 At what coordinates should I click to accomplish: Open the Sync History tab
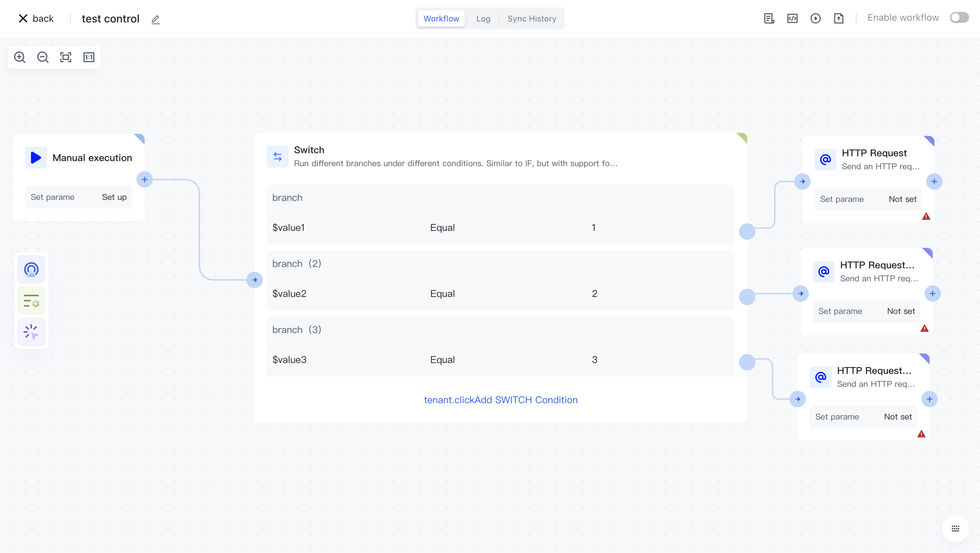(x=532, y=18)
